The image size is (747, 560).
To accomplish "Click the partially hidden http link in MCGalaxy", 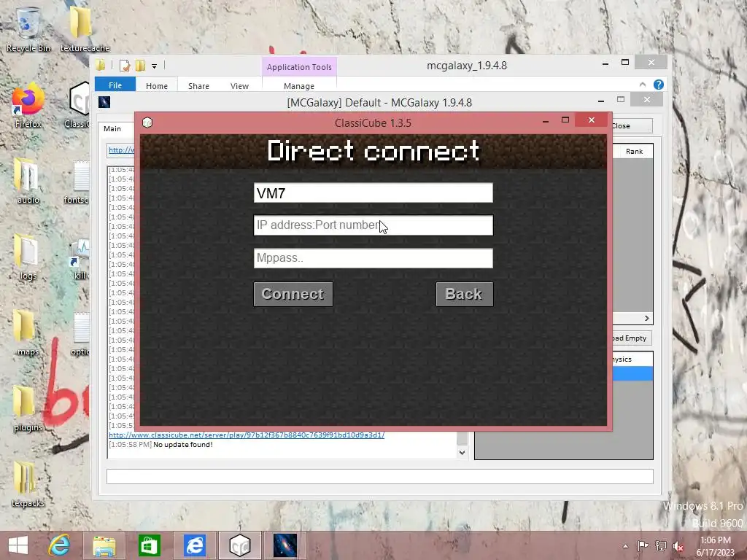I will point(121,150).
